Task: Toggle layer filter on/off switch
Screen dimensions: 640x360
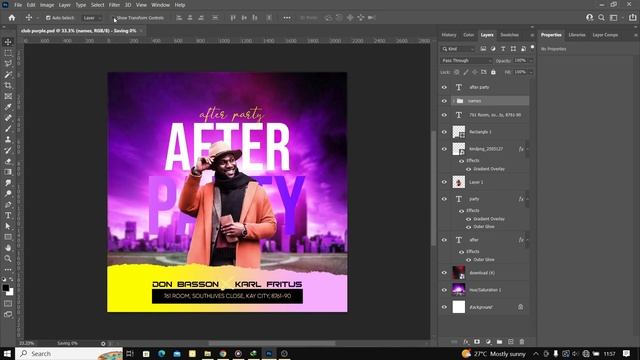Action: (x=532, y=48)
